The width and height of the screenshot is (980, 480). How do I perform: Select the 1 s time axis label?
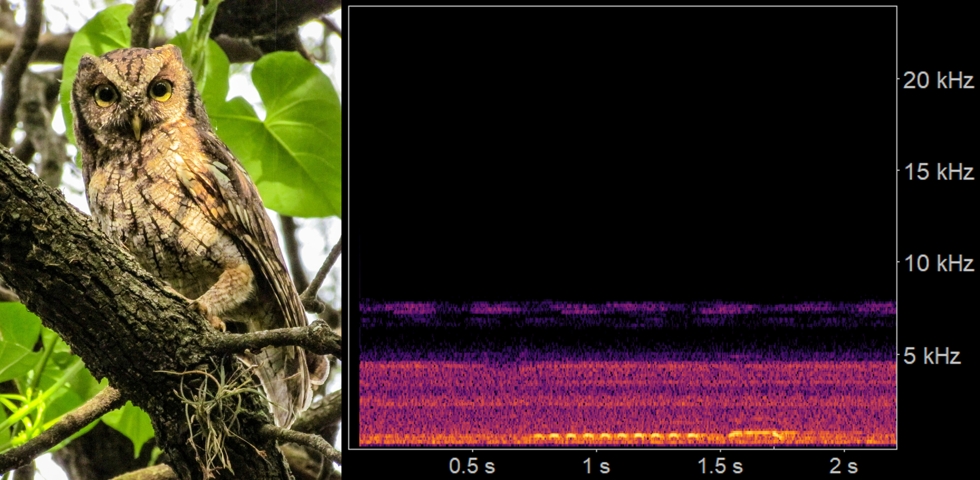(x=596, y=466)
